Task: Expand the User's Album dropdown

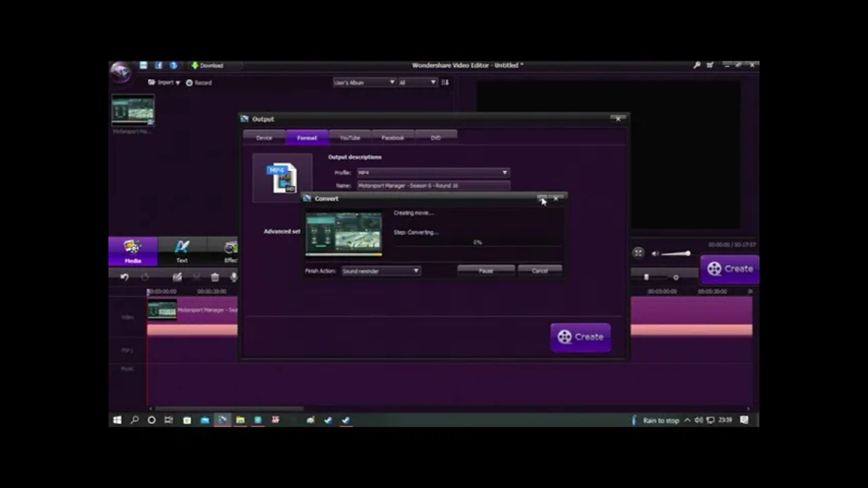Action: point(364,82)
